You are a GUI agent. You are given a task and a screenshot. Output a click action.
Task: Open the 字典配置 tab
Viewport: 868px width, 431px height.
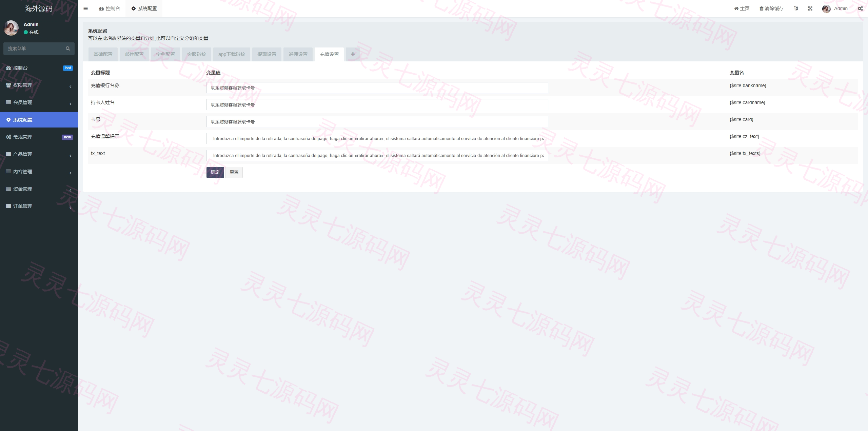click(165, 54)
